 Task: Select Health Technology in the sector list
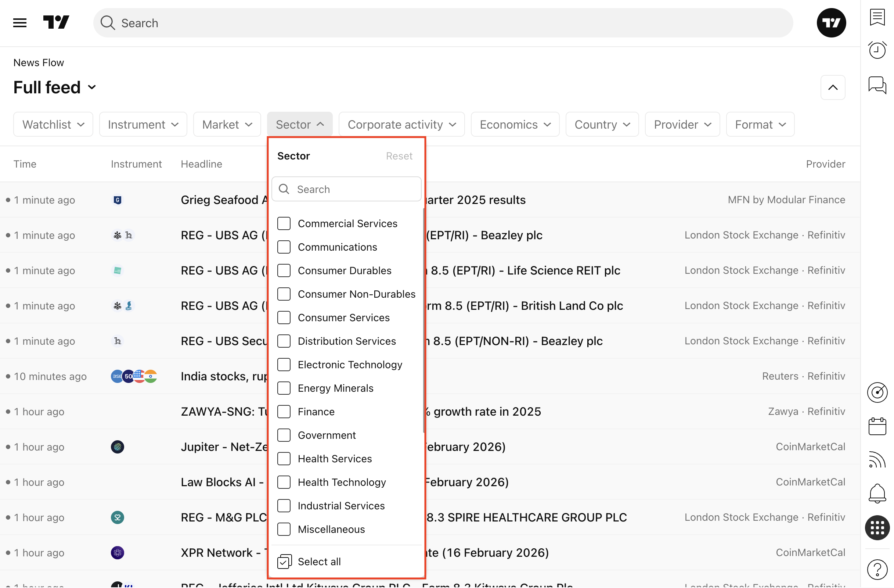[284, 483]
